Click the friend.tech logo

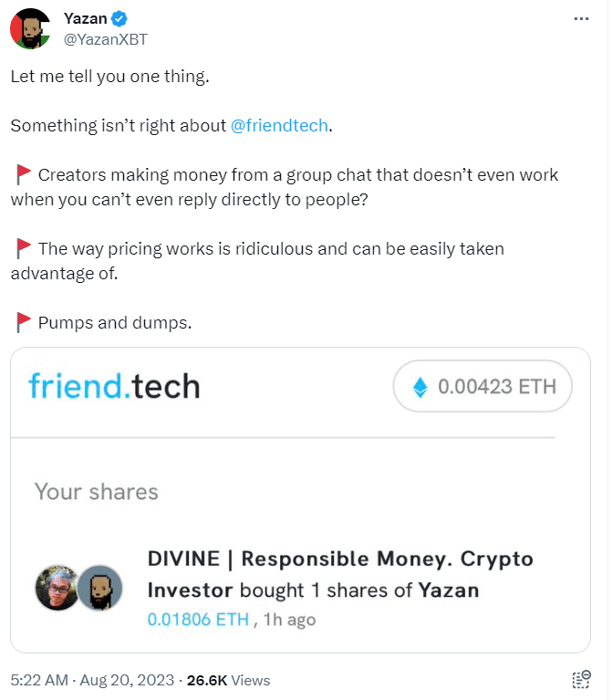114,386
